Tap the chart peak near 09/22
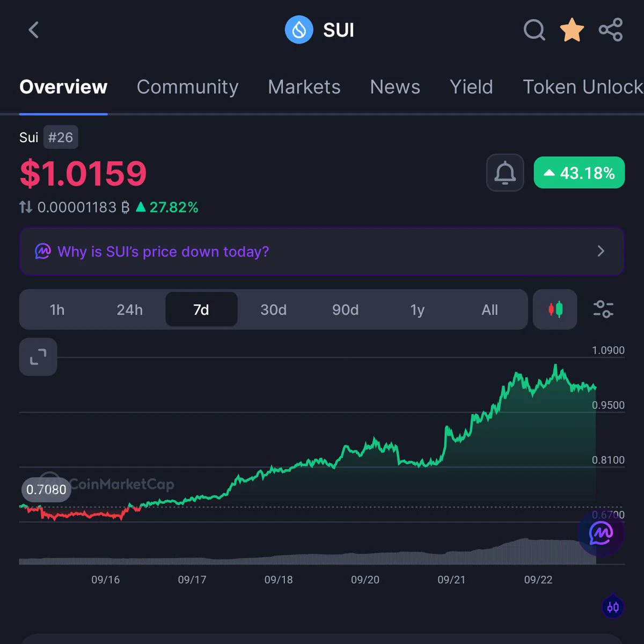Screen dimensions: 644x644 point(555,367)
